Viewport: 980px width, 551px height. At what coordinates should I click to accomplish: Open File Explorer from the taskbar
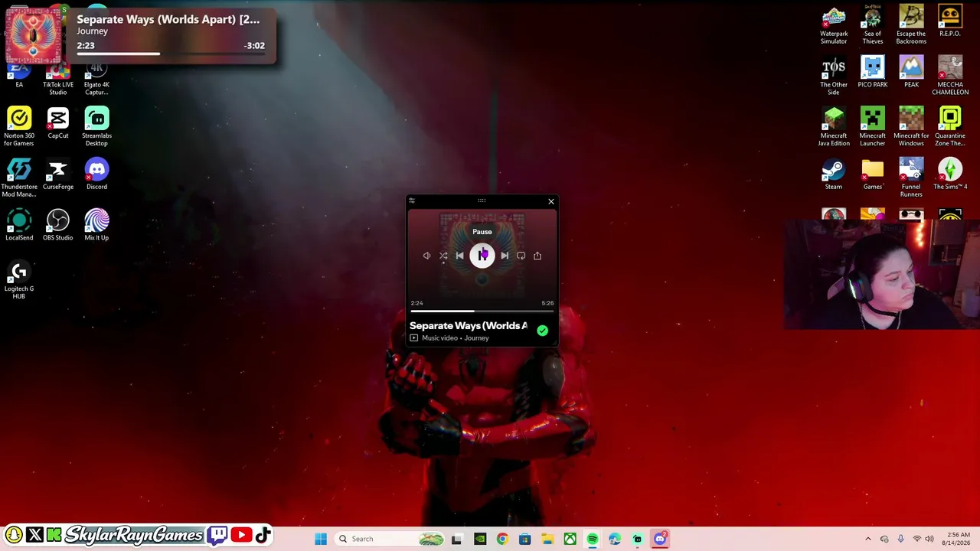click(547, 539)
